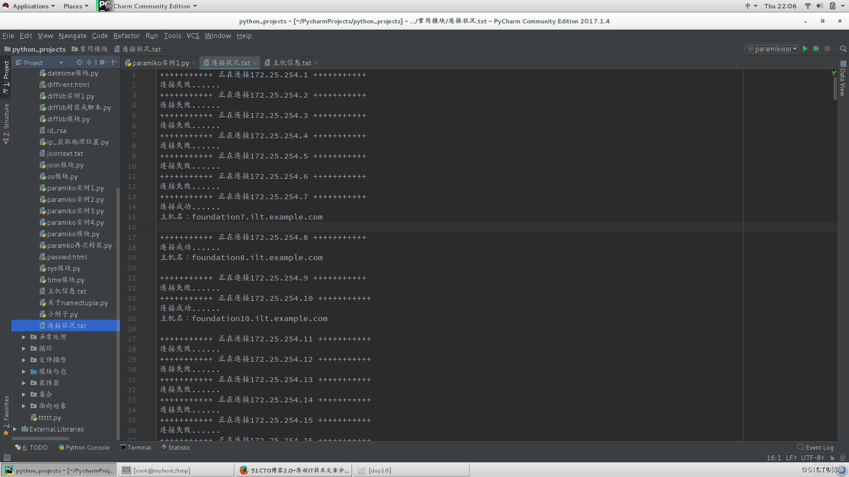The image size is (849, 477).
Task: Toggle the Structure side panel
Action: click(x=6, y=124)
